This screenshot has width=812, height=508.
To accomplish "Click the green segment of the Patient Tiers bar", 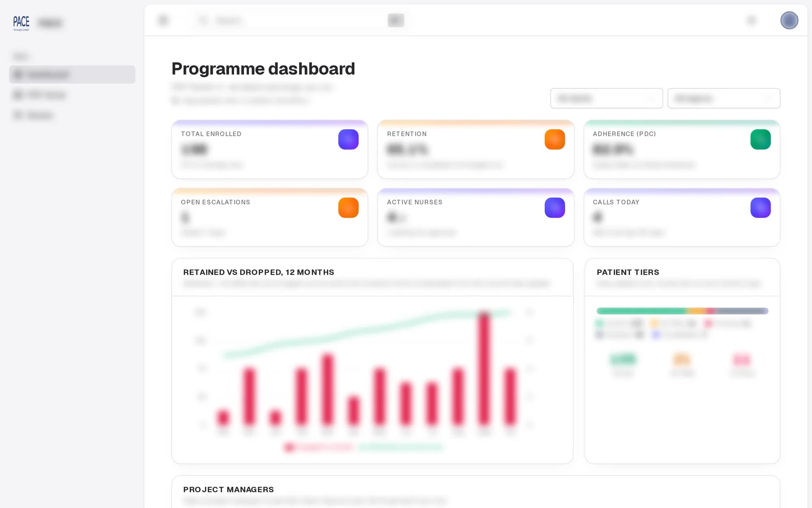I will pyautogui.click(x=641, y=311).
